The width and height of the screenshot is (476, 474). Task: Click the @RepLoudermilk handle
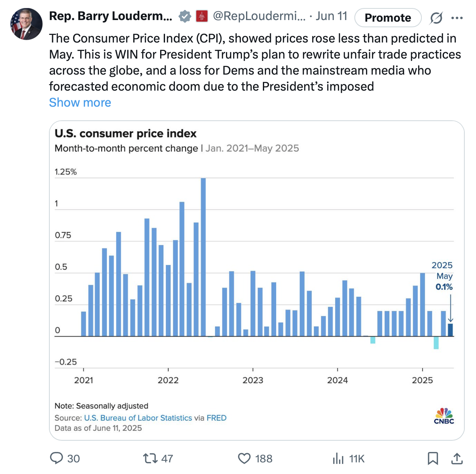pyautogui.click(x=259, y=16)
